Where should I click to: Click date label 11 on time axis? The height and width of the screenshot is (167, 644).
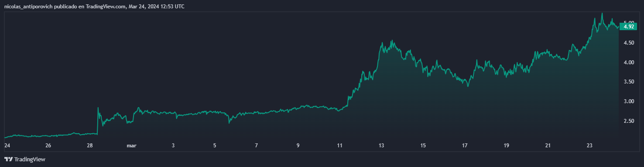(340, 146)
